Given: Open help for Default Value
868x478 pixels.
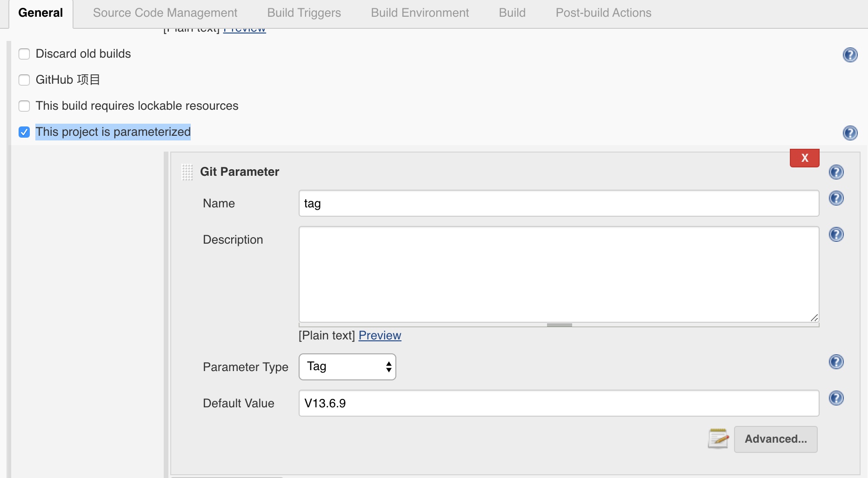Looking at the screenshot, I should point(836,398).
